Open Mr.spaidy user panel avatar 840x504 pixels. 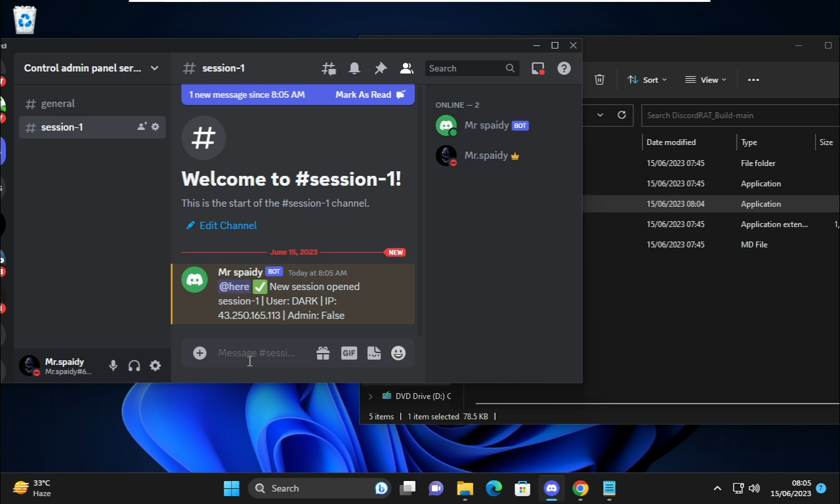[x=30, y=366]
